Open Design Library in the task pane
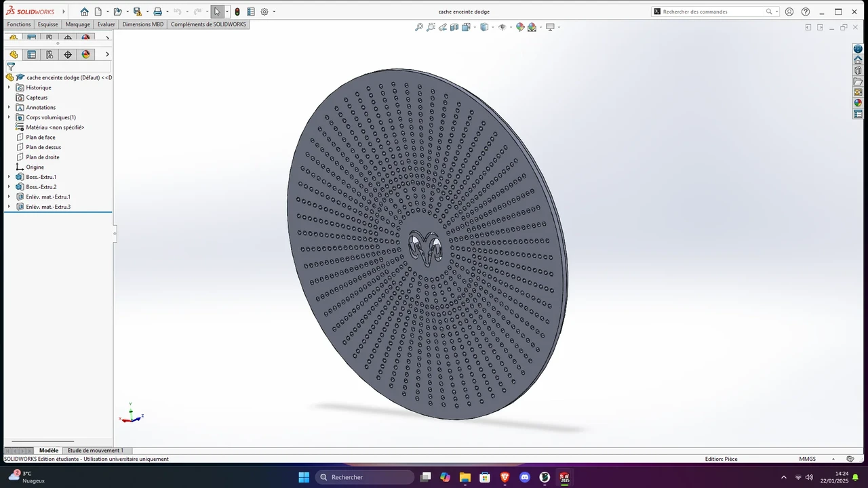The width and height of the screenshot is (868, 488). (858, 70)
